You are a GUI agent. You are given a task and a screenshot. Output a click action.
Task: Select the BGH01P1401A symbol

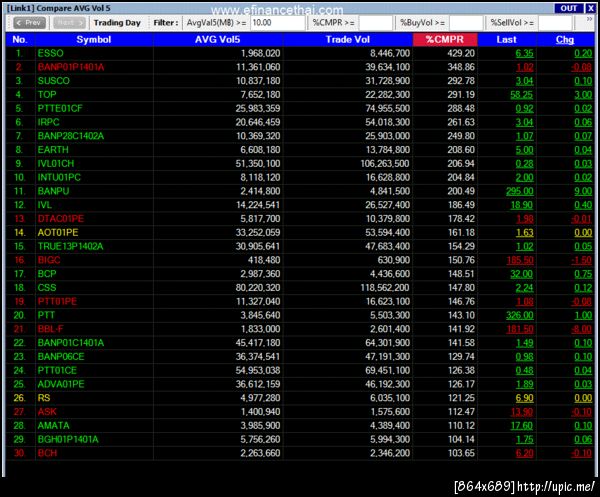[68, 439]
